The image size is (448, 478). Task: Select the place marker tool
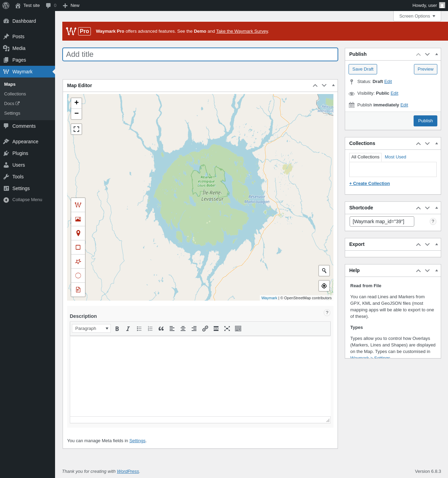[78, 233]
